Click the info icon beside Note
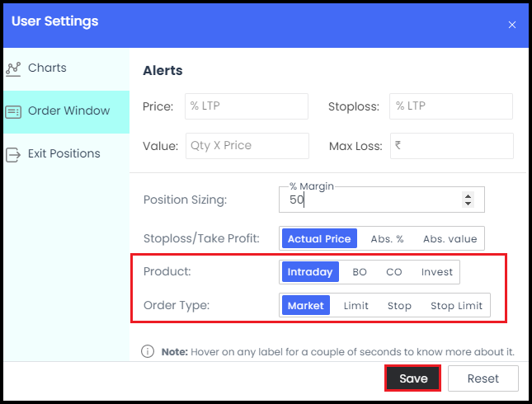 [x=148, y=351]
